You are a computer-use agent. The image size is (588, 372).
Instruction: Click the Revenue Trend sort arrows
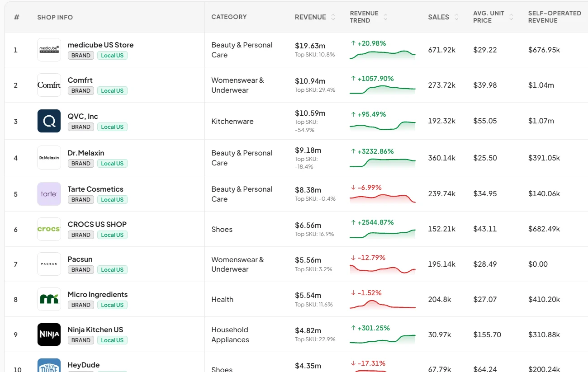tap(385, 17)
